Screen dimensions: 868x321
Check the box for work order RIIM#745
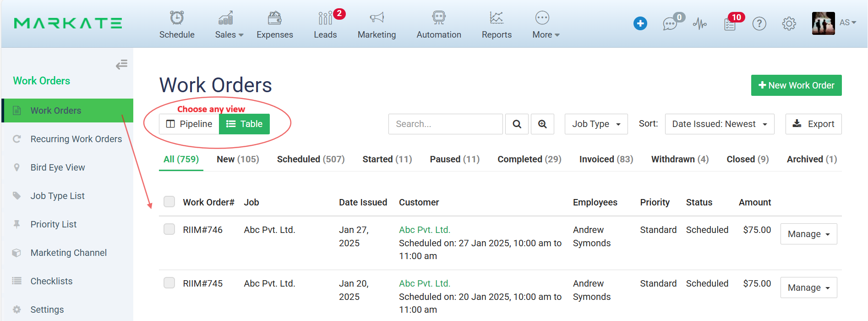click(169, 283)
